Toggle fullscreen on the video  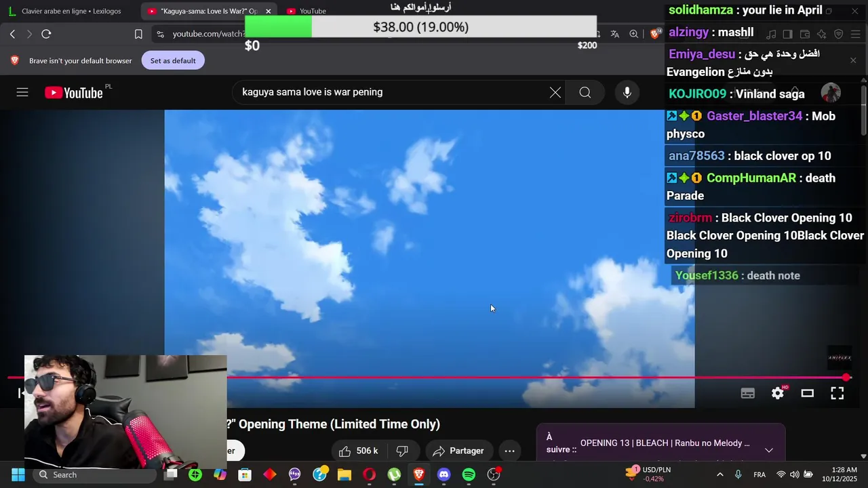pos(837,393)
